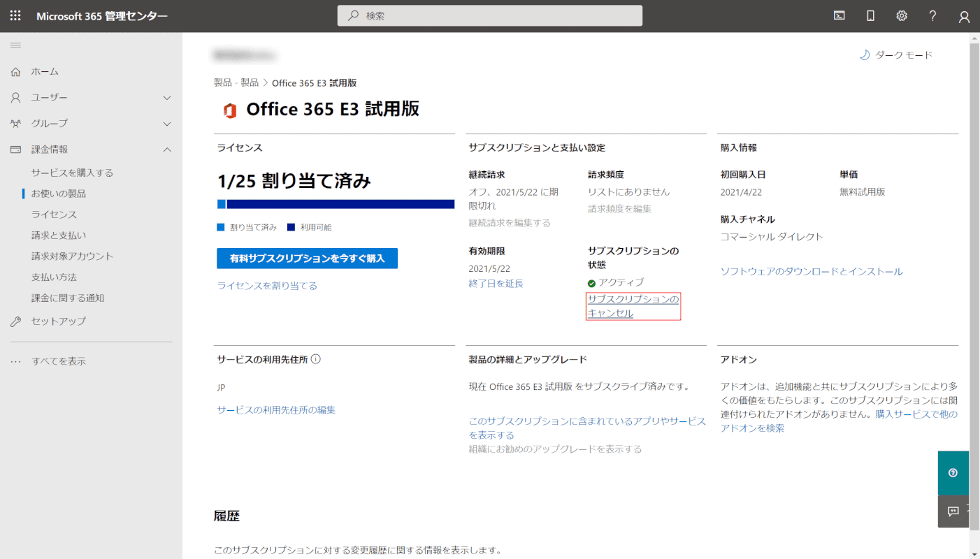Click 終了日を延長 link
The width and height of the screenshot is (980, 559).
tap(496, 284)
